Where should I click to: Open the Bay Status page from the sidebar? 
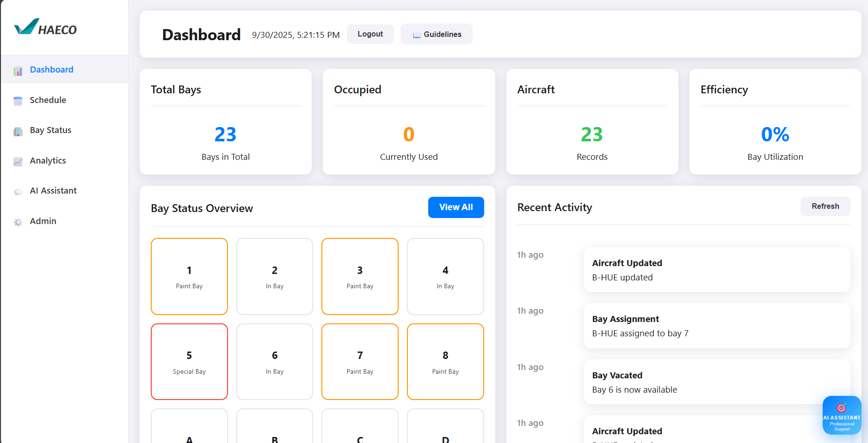[50, 130]
